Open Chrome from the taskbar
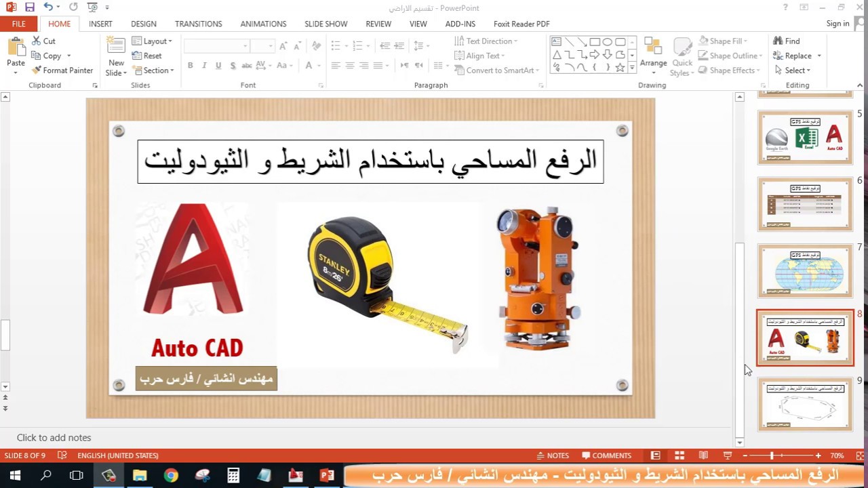The image size is (868, 488). (170, 476)
